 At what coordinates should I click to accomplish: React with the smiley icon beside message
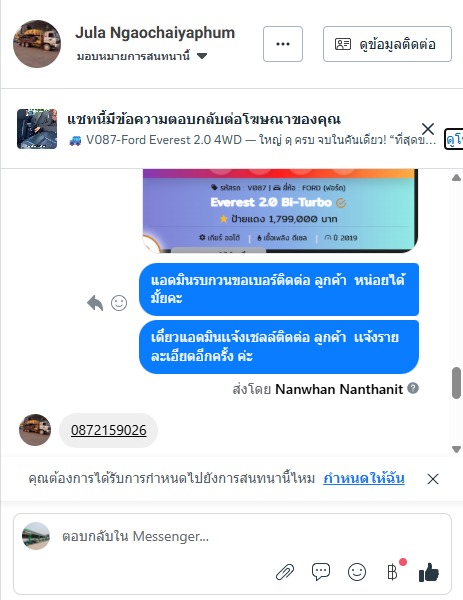pos(119,303)
